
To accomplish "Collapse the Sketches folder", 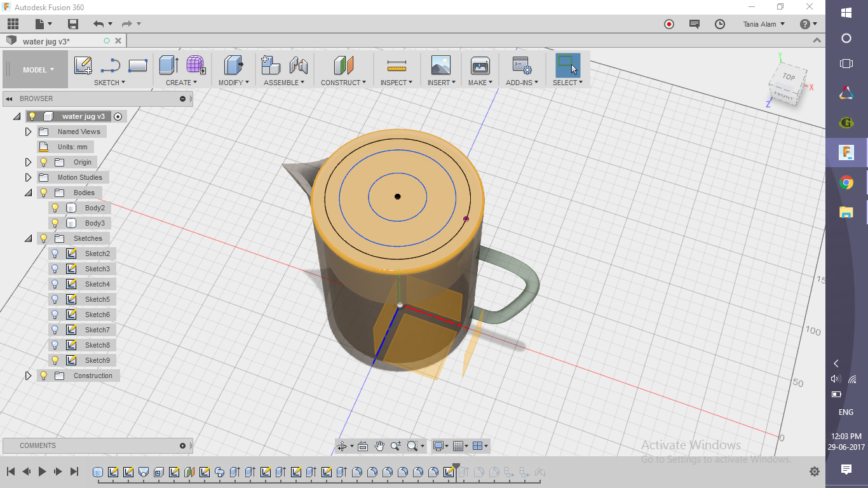I will point(28,238).
